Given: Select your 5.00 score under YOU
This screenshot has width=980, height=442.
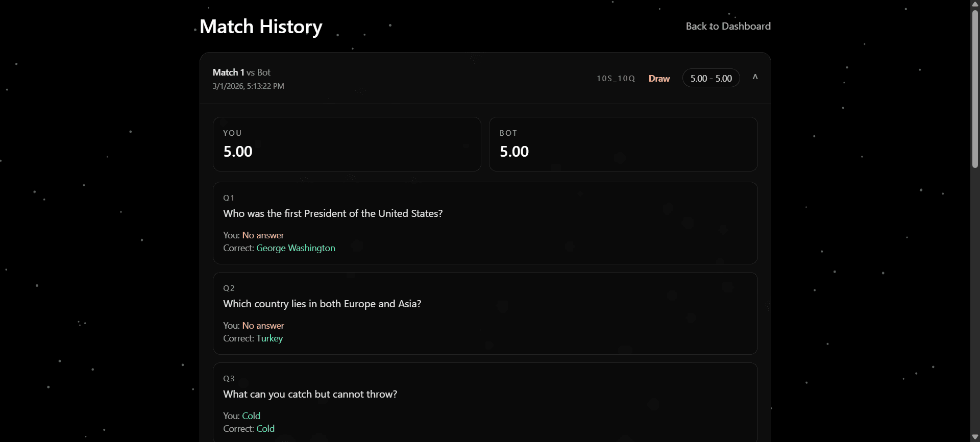Looking at the screenshot, I should pos(237,151).
